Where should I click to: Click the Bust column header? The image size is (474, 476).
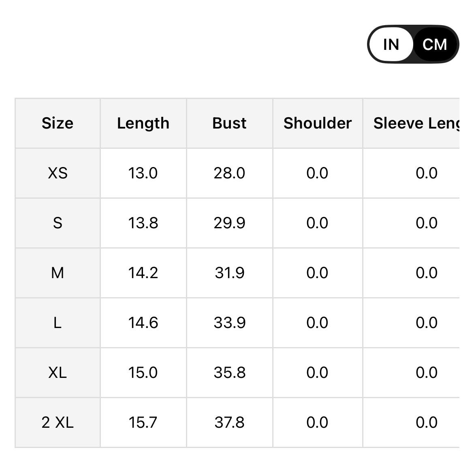(229, 123)
